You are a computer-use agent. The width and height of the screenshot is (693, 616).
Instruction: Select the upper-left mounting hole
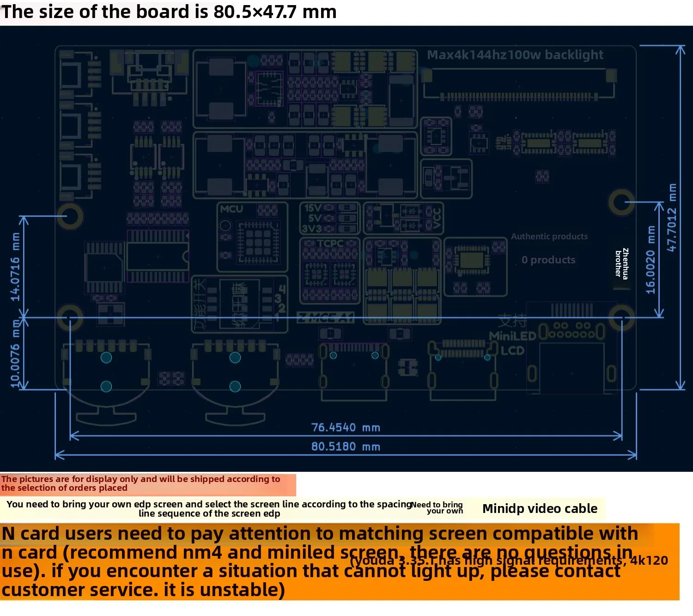click(x=70, y=216)
